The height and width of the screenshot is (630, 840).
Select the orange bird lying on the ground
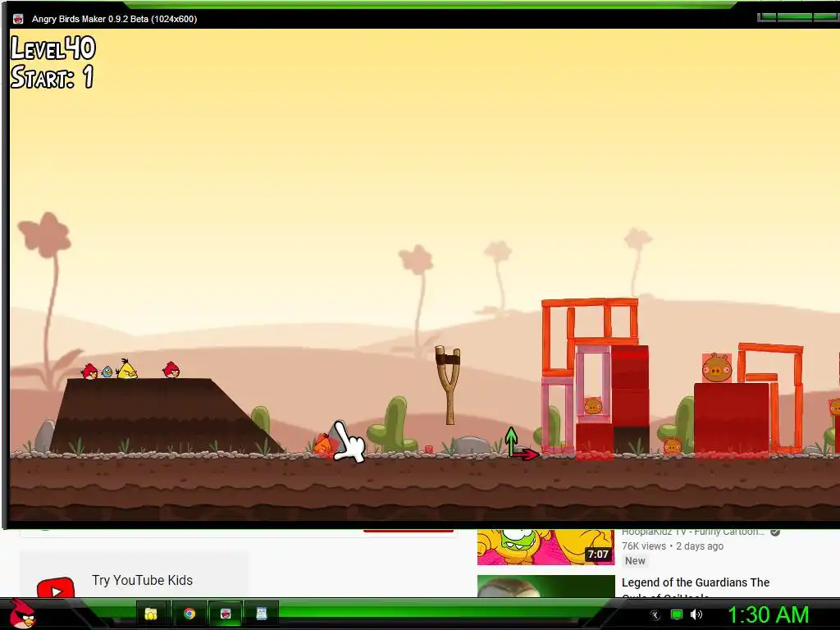tap(323, 445)
